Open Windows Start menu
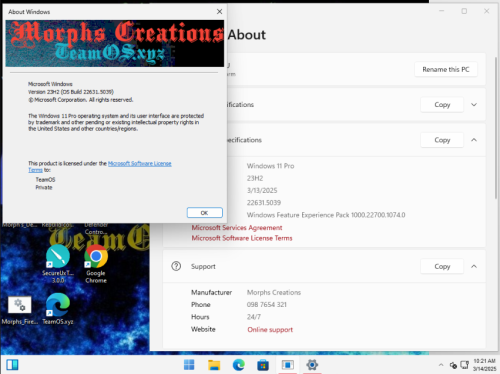The width and height of the screenshot is (500, 374). pos(189,365)
